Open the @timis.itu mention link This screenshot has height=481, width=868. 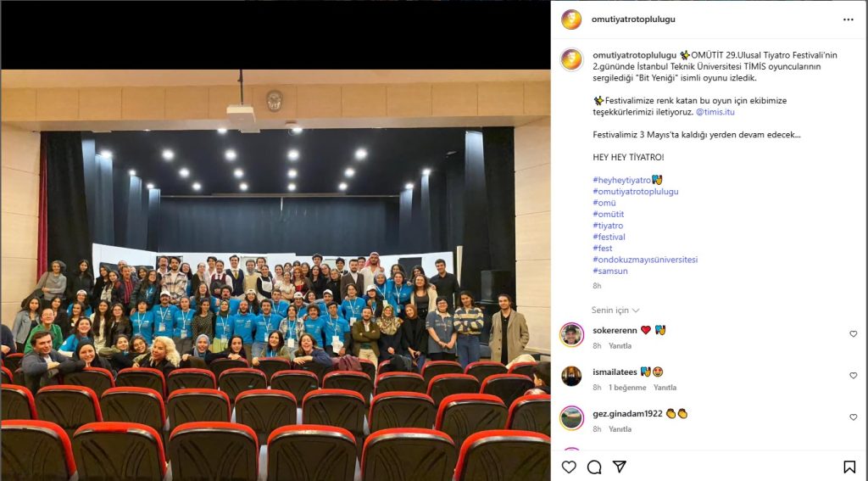[x=715, y=112]
